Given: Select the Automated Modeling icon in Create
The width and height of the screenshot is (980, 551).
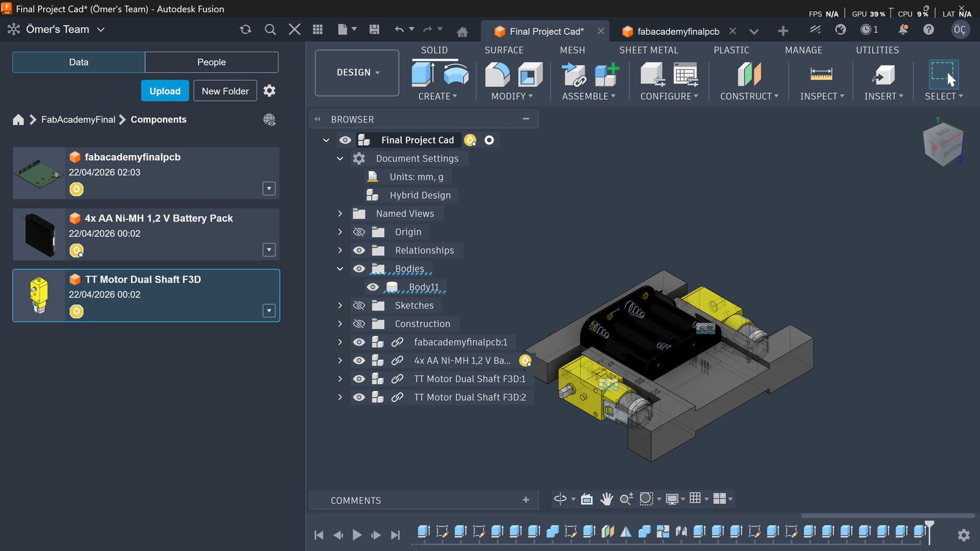Looking at the screenshot, I should (456, 74).
